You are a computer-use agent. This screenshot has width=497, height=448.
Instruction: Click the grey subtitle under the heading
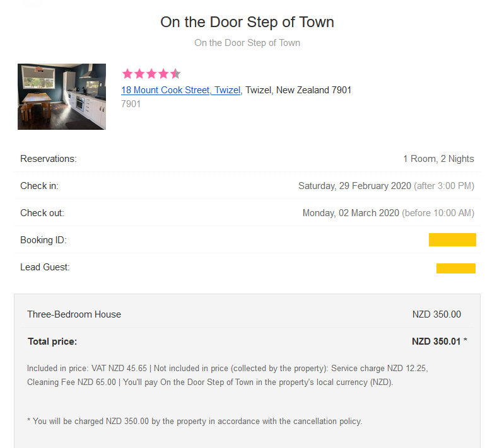coord(247,43)
